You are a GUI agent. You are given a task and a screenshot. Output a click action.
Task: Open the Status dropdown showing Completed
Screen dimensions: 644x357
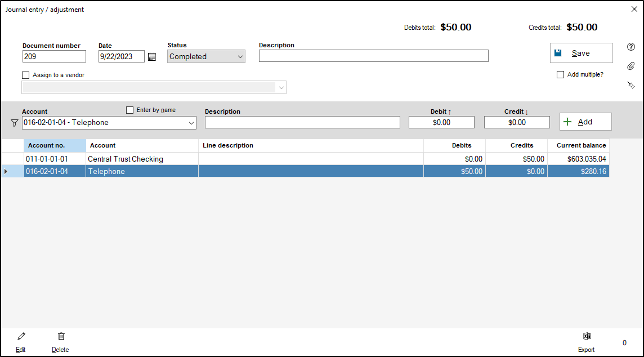click(x=206, y=56)
